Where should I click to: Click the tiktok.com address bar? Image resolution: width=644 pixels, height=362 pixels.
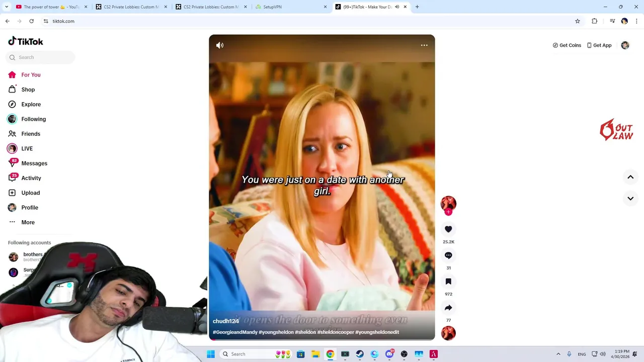point(312,21)
